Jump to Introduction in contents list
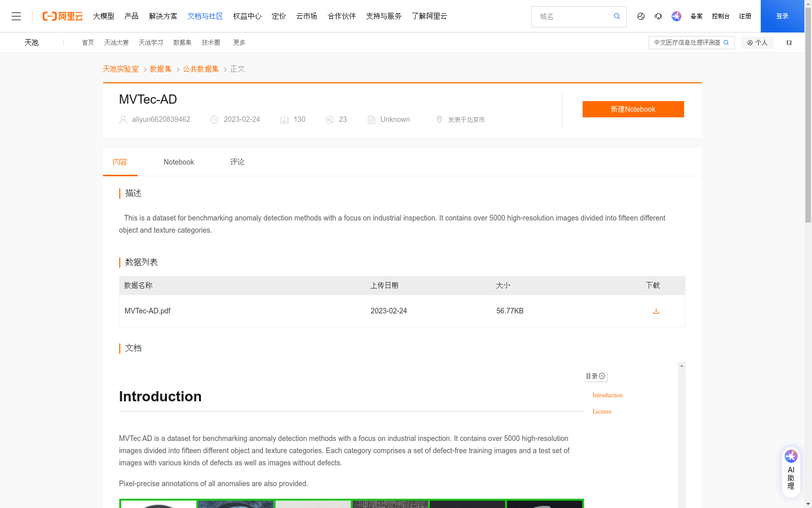Image resolution: width=812 pixels, height=508 pixels. pyautogui.click(x=607, y=395)
